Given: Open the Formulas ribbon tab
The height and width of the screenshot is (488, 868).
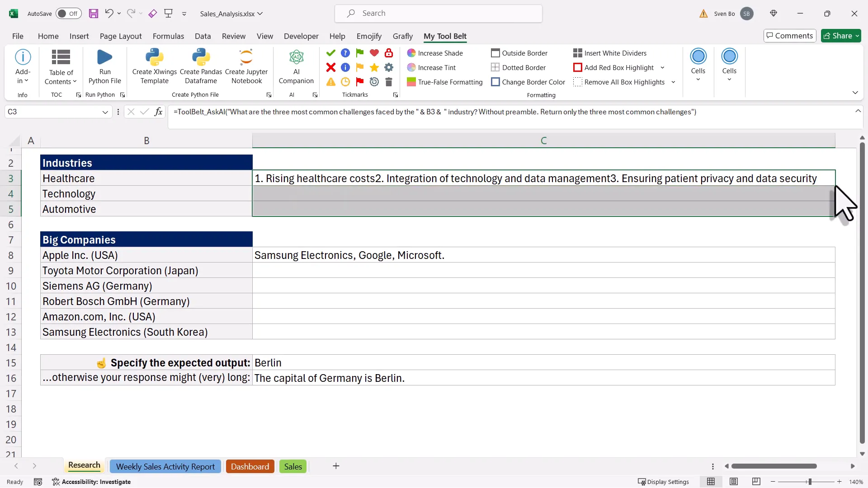Looking at the screenshot, I should point(168,36).
